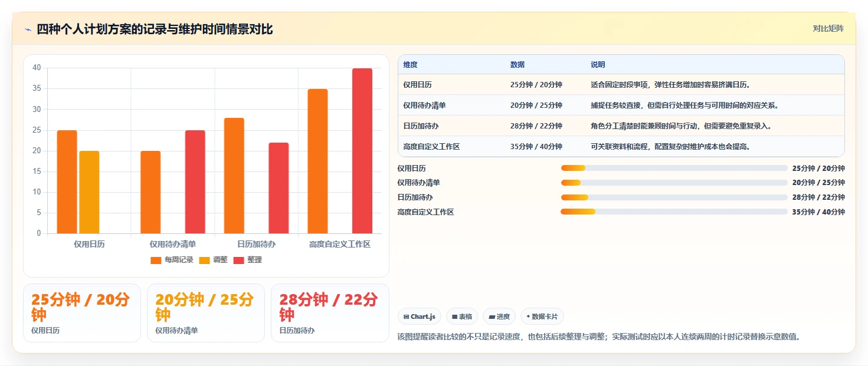Click the 仅用待办清单 progress bar

(x=674, y=183)
